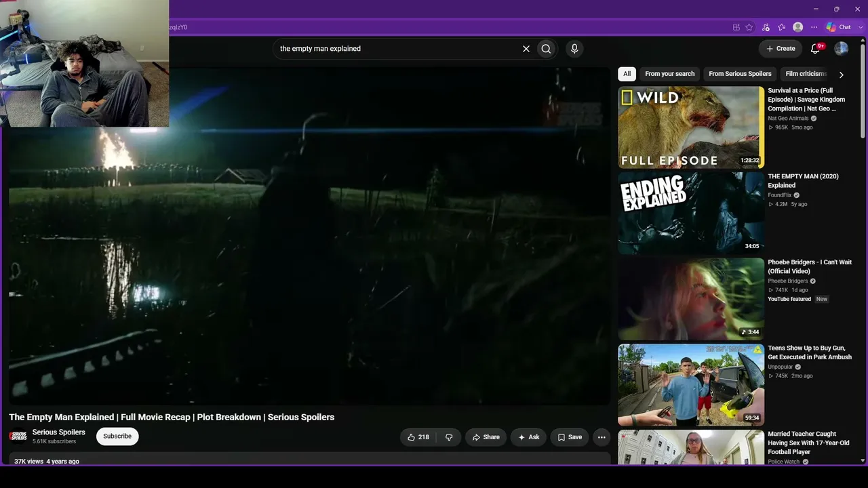Select the All filter chip
This screenshot has width=868, height=488.
coord(627,74)
